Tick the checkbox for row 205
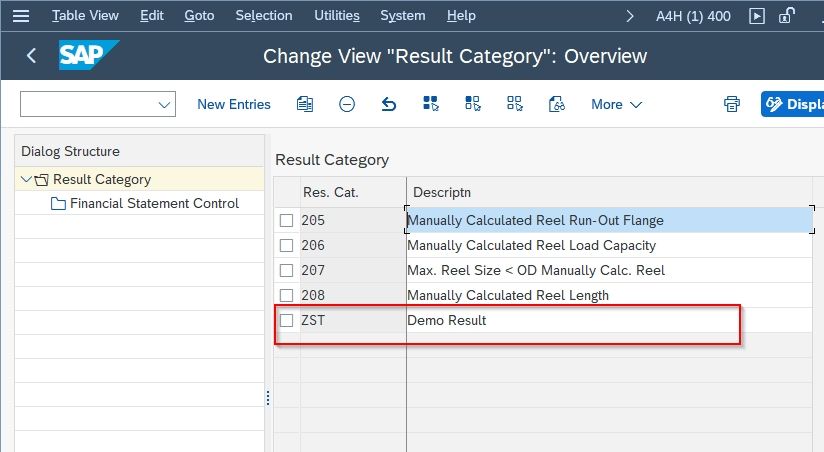Screen dimensions: 824x452 [286, 220]
